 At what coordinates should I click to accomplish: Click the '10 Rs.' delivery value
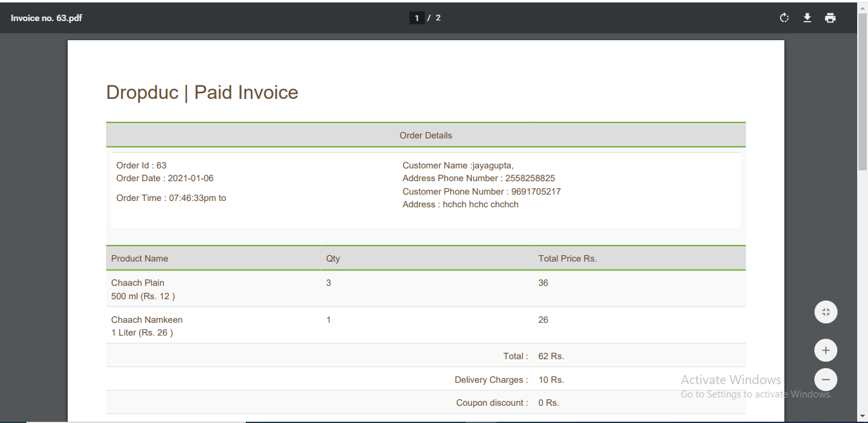tap(551, 380)
